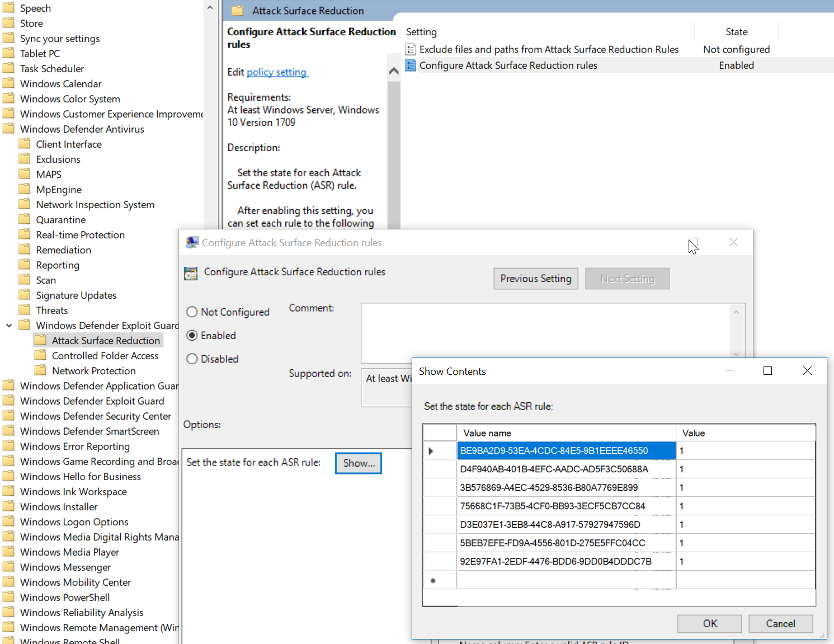Click the Network Protection folder icon
Screen dimensions: 834x644
point(40,370)
